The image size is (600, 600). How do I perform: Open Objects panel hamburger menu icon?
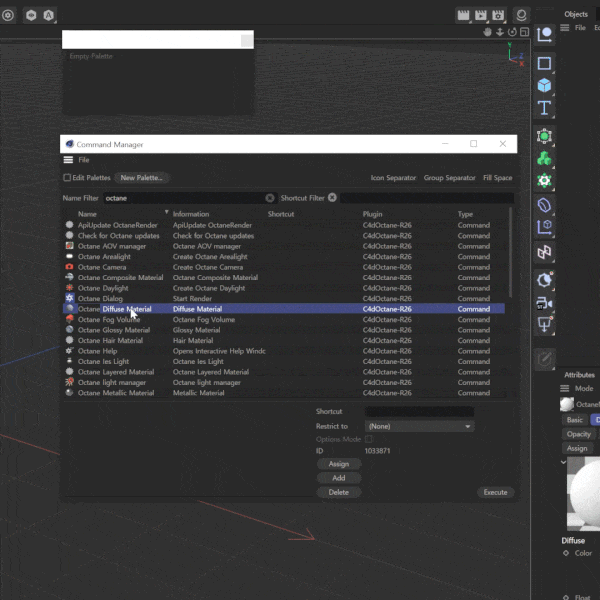pos(564,28)
